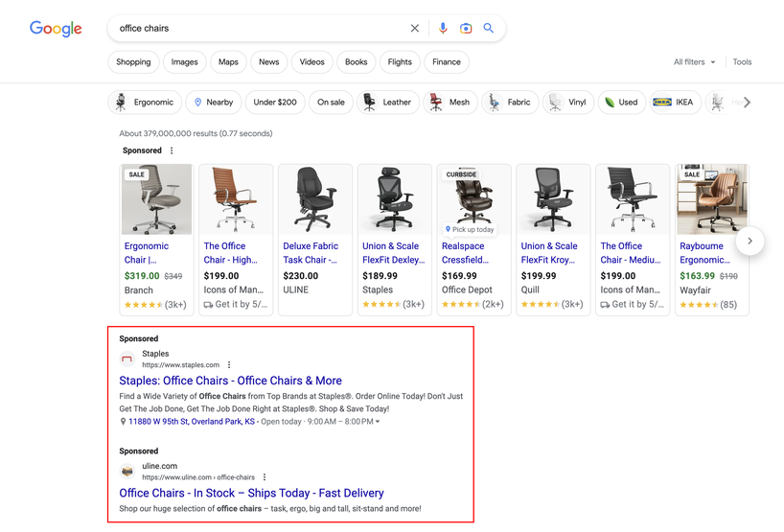The height and width of the screenshot is (532, 784).
Task: Switch to the Maps tab
Action: click(x=228, y=62)
